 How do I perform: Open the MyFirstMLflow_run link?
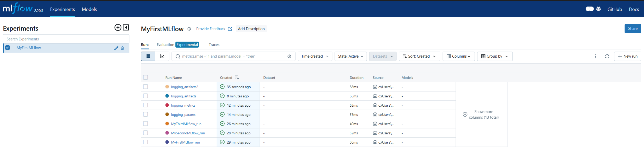(186, 143)
